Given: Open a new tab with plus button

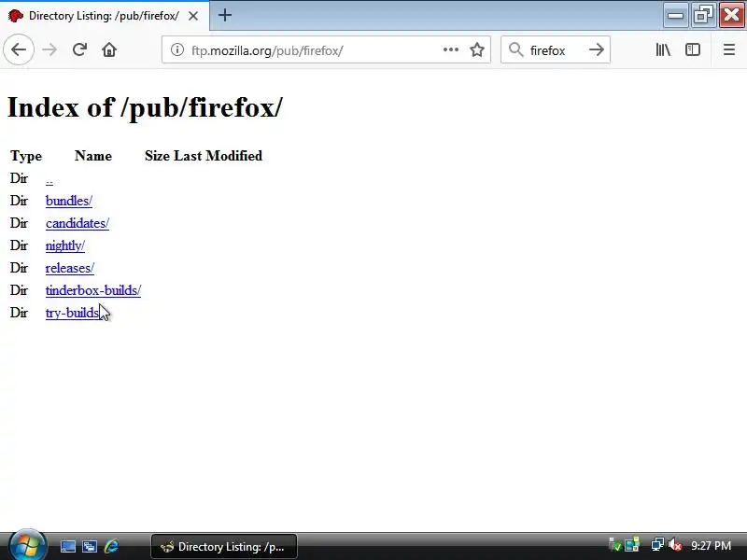Looking at the screenshot, I should [225, 15].
